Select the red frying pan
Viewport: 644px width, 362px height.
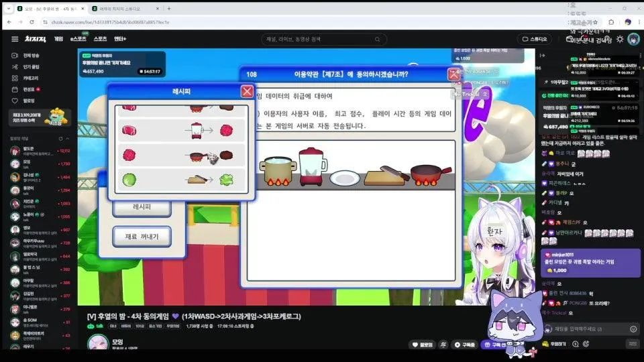(431, 175)
